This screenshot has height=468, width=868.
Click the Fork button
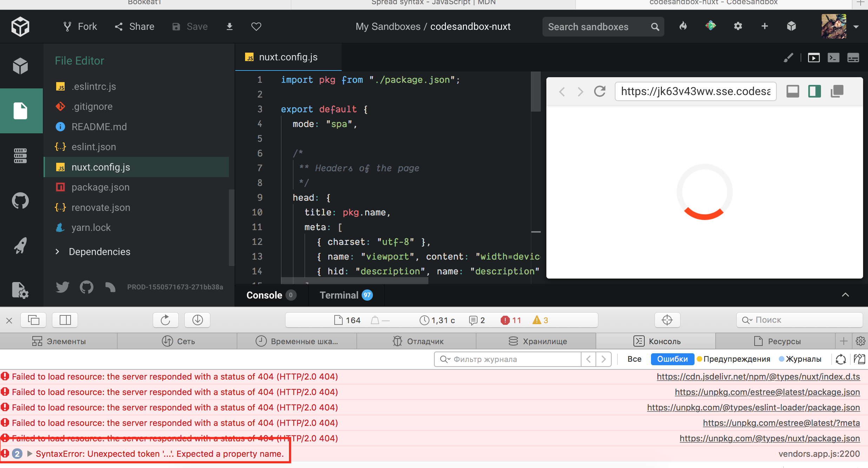point(80,27)
